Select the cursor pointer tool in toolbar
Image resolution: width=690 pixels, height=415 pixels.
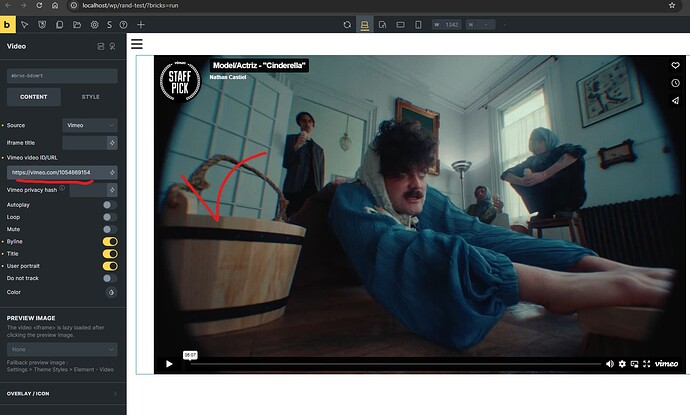click(25, 25)
